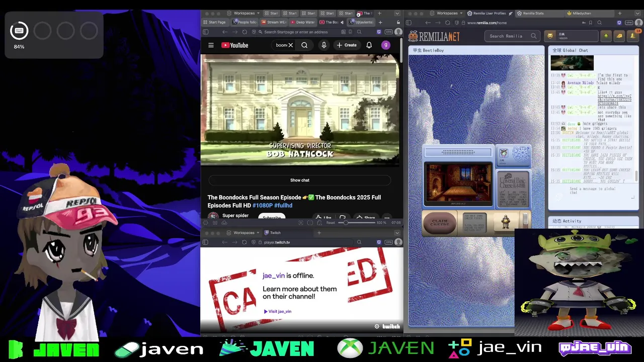The width and height of the screenshot is (644, 362).
Task: Capture page with status bar camera icon
Action: (x=300, y=223)
